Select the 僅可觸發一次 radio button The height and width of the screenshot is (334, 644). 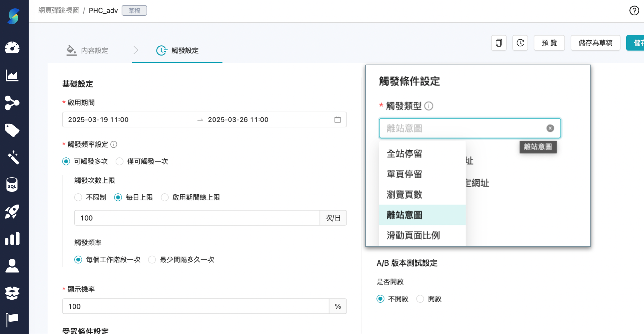(120, 162)
